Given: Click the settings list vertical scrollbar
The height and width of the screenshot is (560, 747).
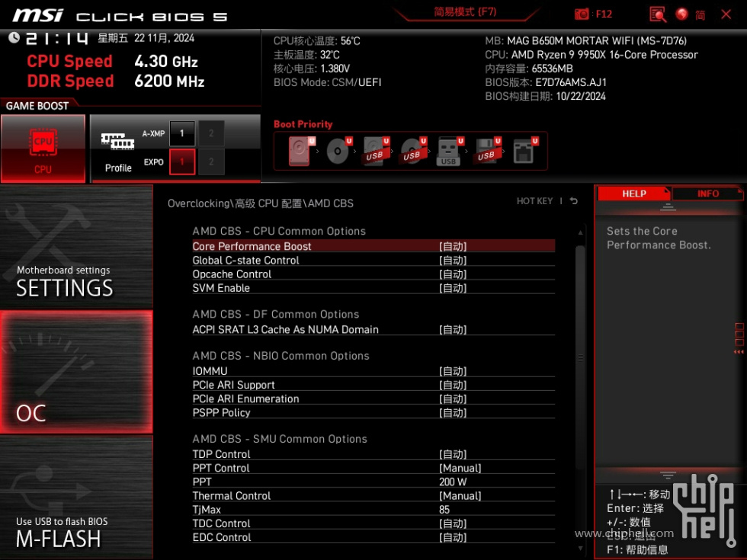Looking at the screenshot, I should (580, 357).
